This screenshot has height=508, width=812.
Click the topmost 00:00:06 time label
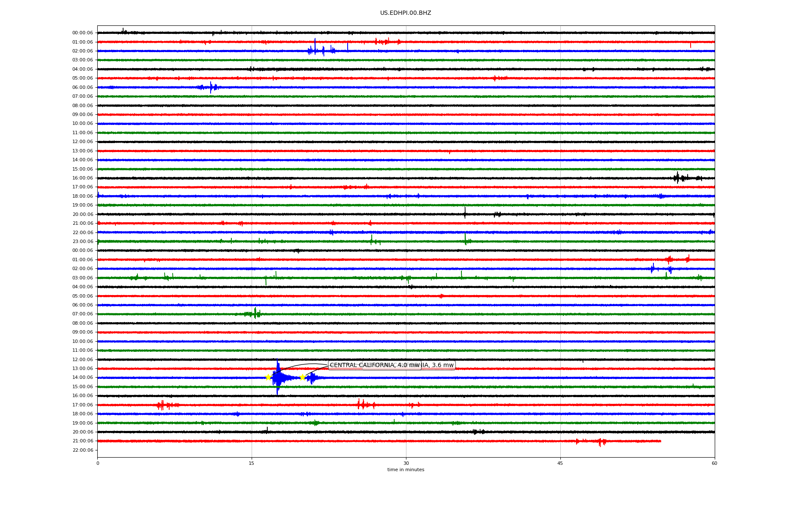(x=82, y=33)
